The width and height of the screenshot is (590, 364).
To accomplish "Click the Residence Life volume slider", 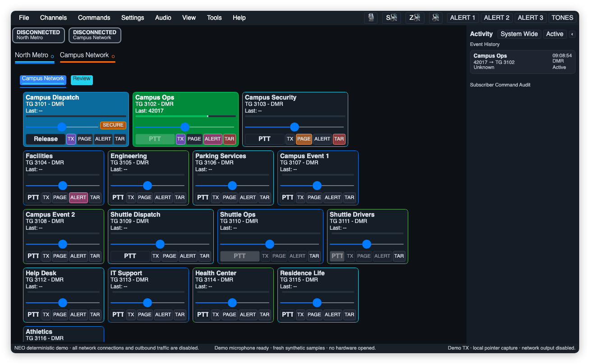I will pyautogui.click(x=317, y=303).
